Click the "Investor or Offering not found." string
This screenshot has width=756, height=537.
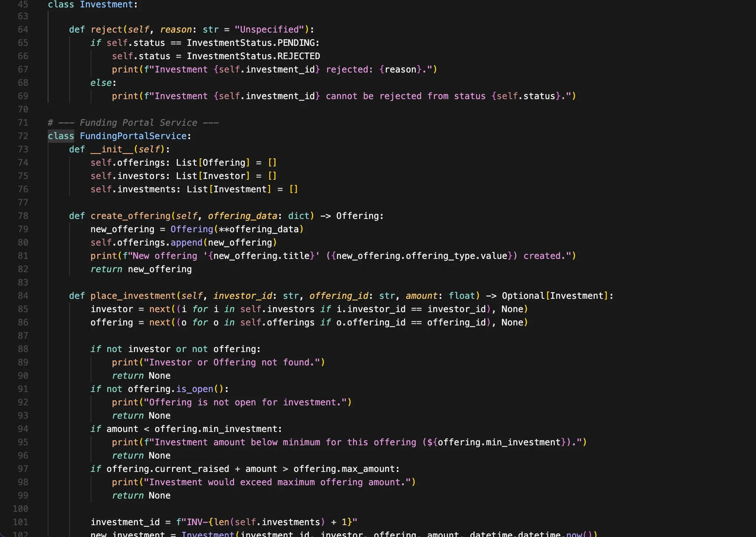pyautogui.click(x=232, y=362)
